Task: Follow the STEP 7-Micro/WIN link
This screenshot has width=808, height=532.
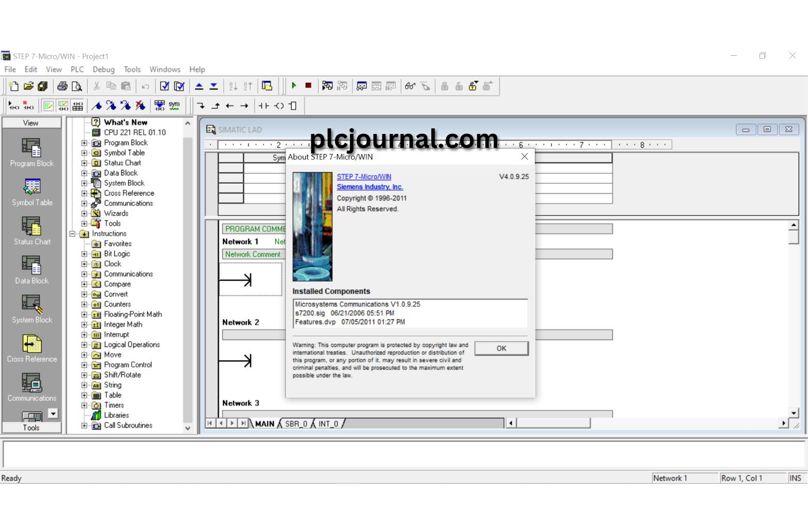Action: (x=364, y=177)
